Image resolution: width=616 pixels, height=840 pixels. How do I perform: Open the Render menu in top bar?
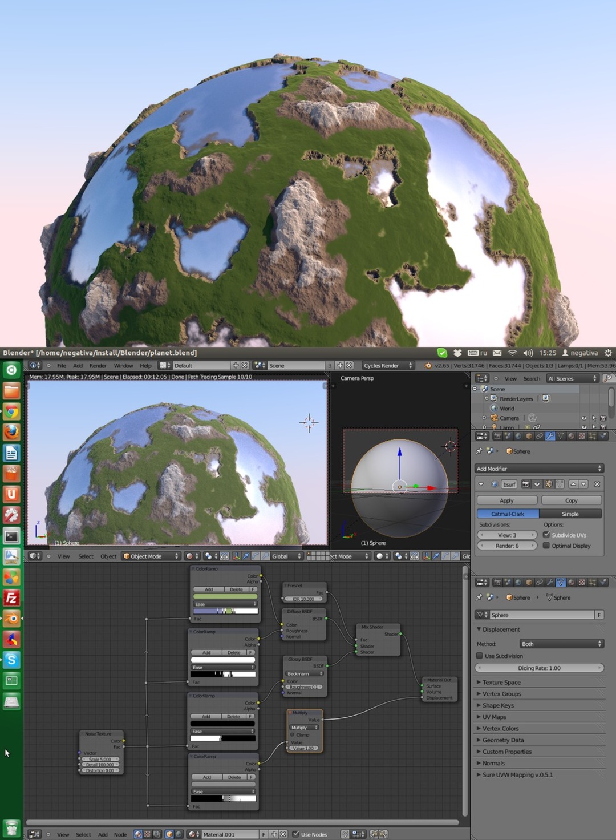[98, 366]
